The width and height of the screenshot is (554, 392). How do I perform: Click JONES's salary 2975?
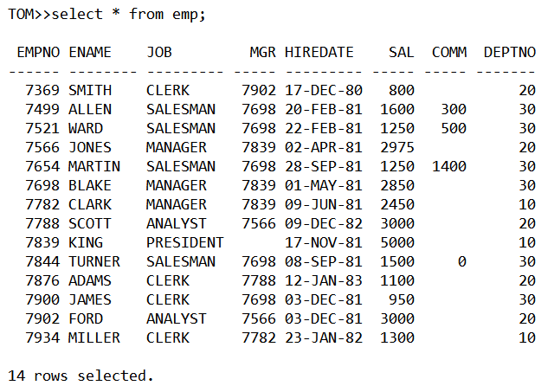pos(397,147)
